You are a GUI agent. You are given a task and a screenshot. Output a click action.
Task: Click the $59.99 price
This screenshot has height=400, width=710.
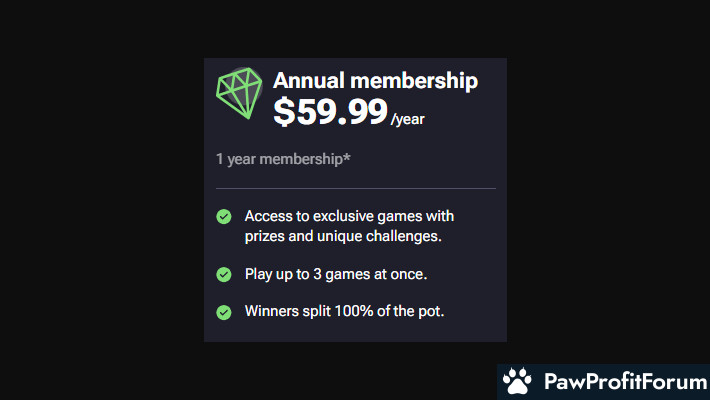click(331, 111)
